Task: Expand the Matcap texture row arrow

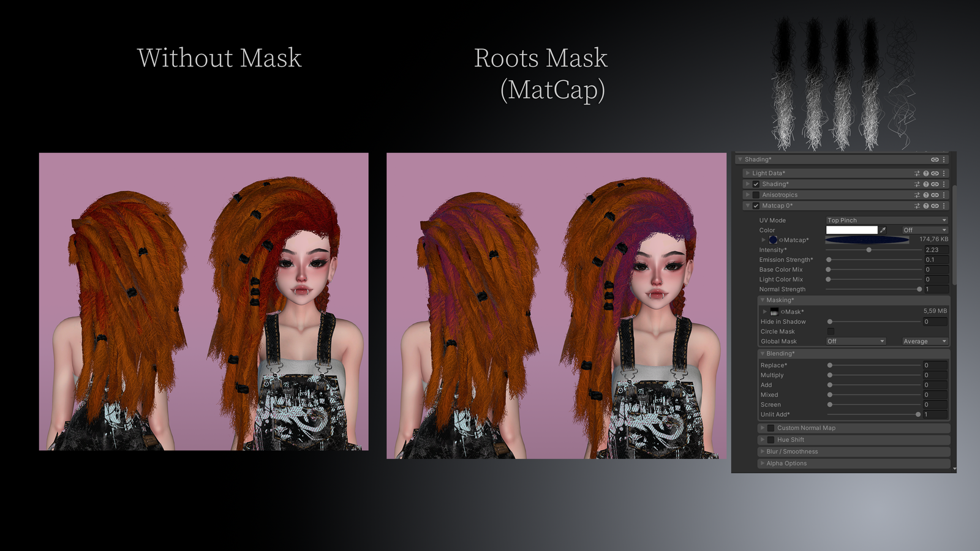Action: (764, 240)
